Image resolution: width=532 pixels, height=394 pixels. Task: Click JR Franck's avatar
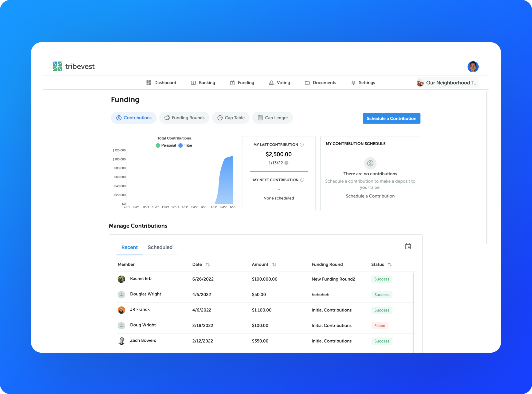coord(122,310)
